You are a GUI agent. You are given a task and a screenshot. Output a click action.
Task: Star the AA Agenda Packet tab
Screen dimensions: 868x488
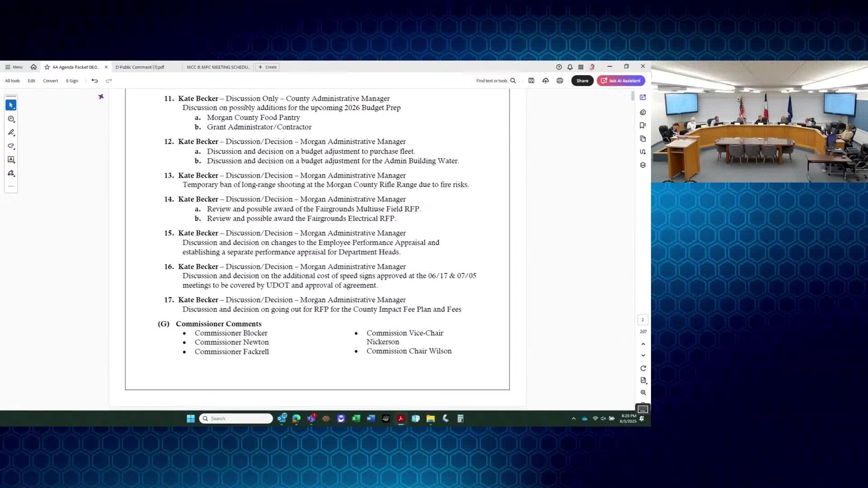point(47,67)
